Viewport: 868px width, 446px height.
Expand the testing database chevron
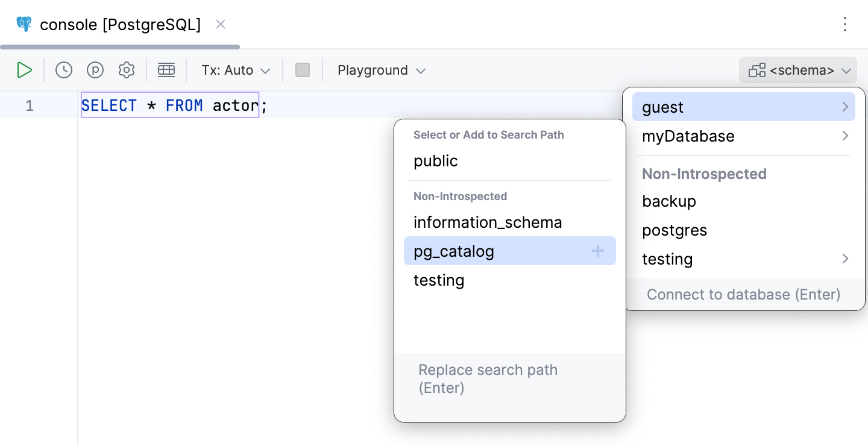click(x=845, y=259)
